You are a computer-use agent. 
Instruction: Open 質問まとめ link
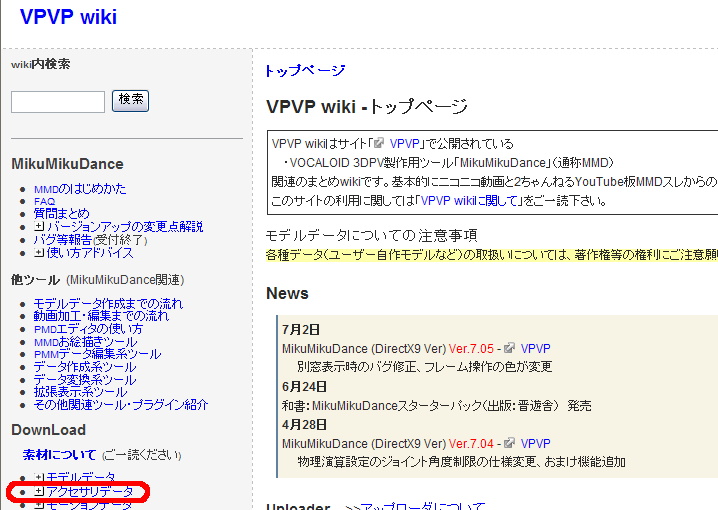click(x=61, y=214)
